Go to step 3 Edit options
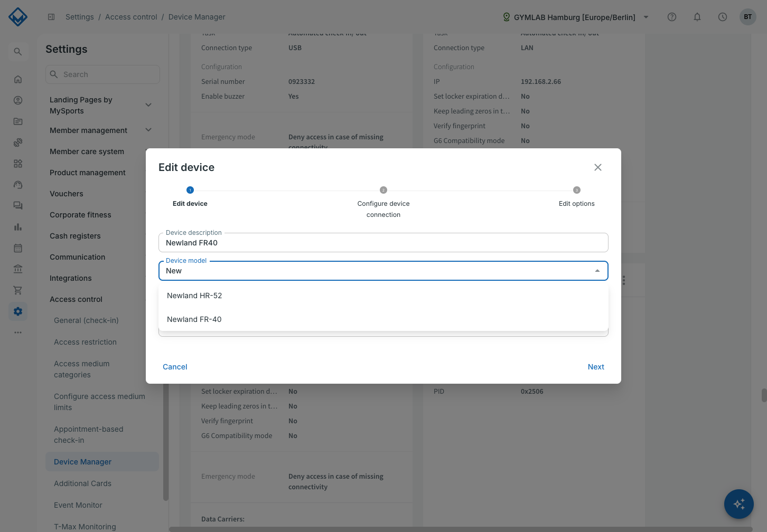 577,197
